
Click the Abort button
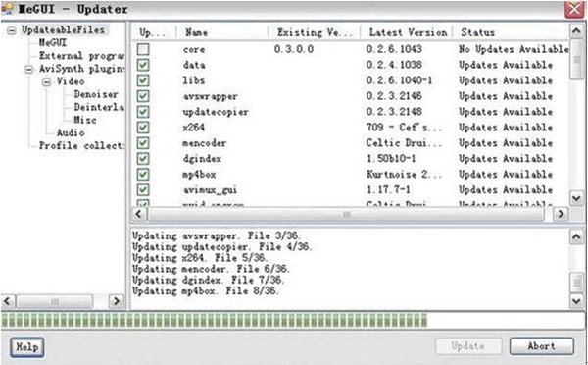click(x=542, y=346)
